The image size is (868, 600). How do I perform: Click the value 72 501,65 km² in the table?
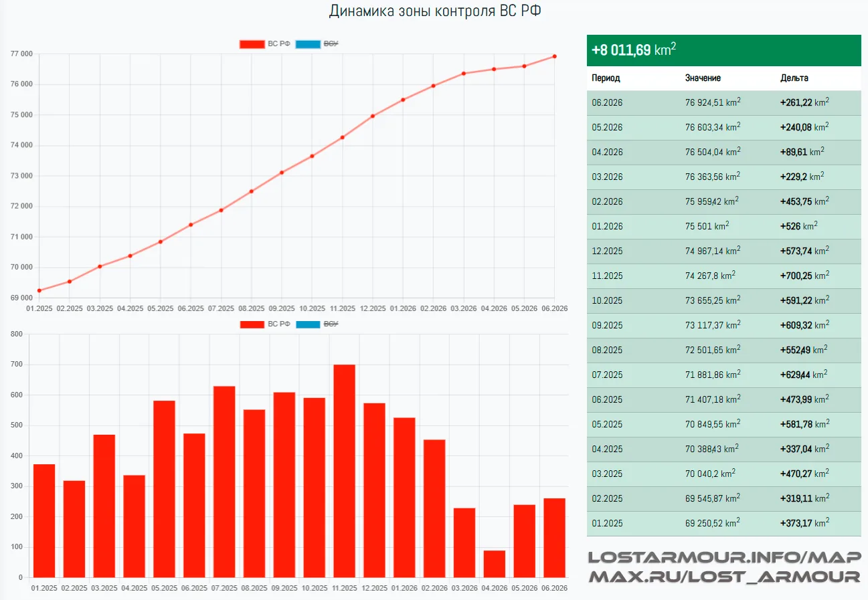pyautogui.click(x=713, y=350)
